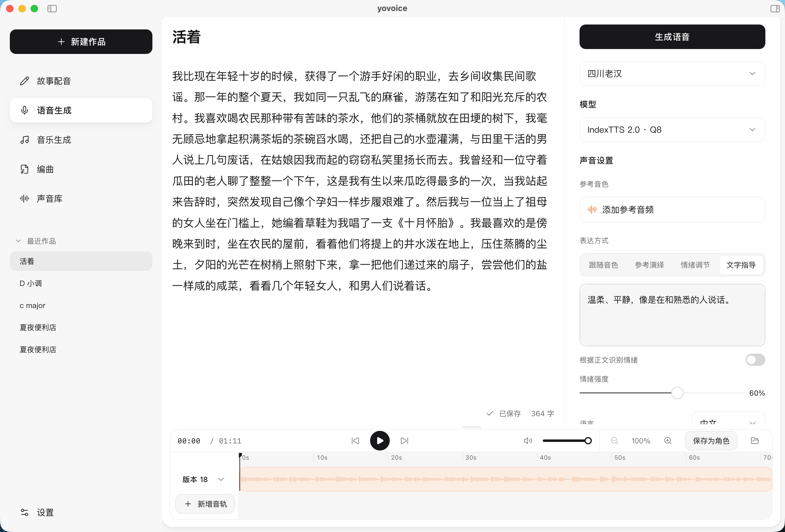
Task: Click the 20s timeline ruler mark
Action: pyautogui.click(x=396, y=458)
